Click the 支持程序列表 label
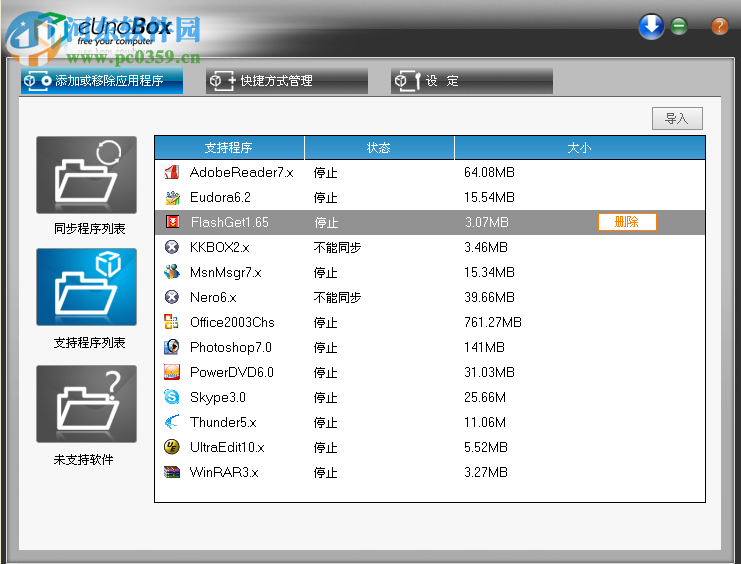The height and width of the screenshot is (564, 741). click(89, 343)
